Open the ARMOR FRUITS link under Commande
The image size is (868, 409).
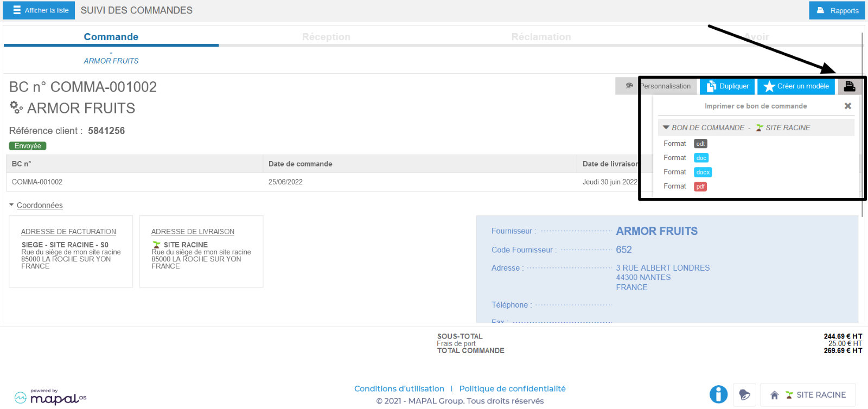[x=111, y=61]
